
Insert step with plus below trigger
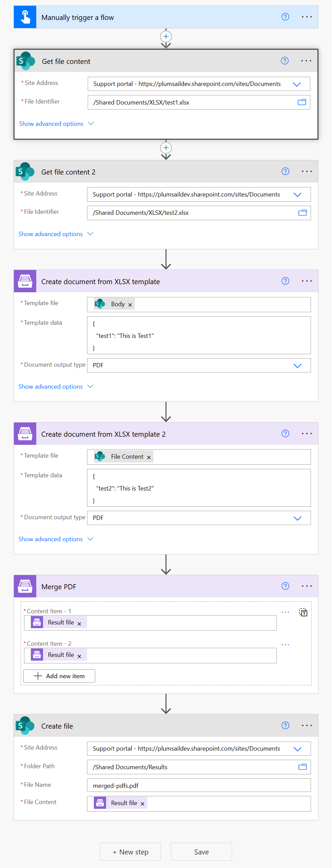(x=166, y=37)
